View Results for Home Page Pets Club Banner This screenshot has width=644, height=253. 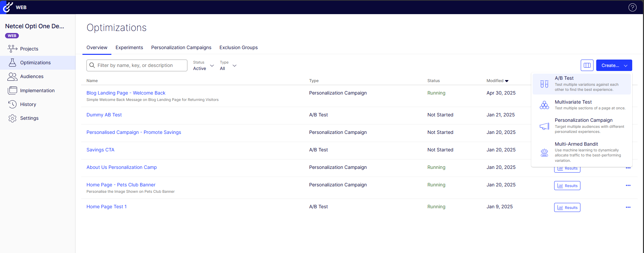(567, 186)
